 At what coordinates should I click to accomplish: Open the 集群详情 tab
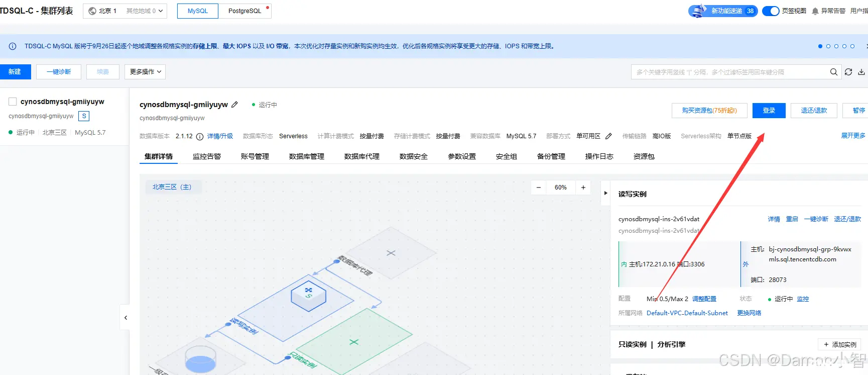(x=159, y=156)
